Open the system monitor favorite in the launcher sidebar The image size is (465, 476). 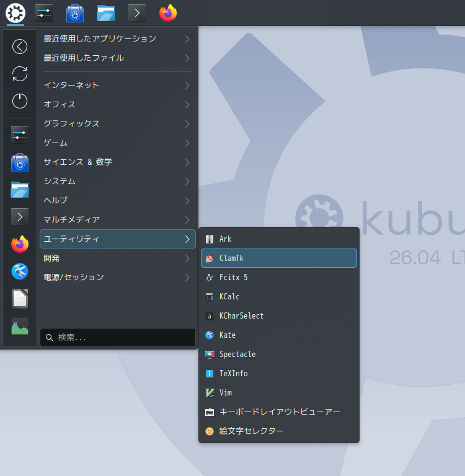(x=20, y=326)
